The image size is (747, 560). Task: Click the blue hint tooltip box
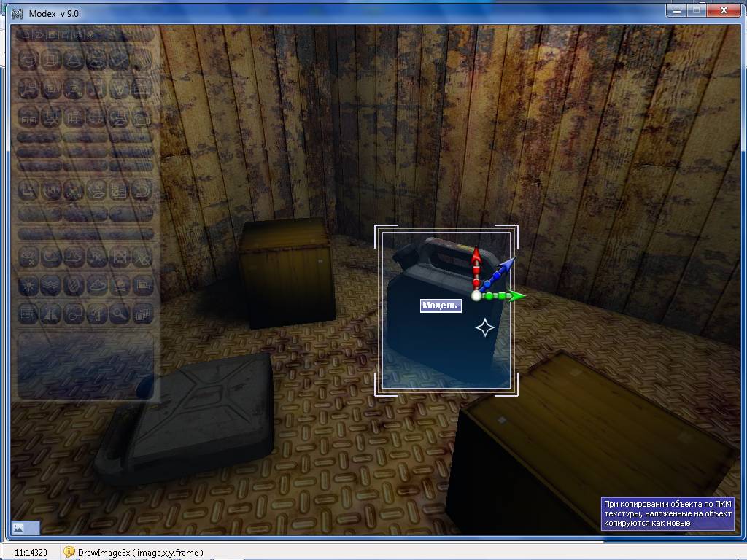[x=668, y=513]
